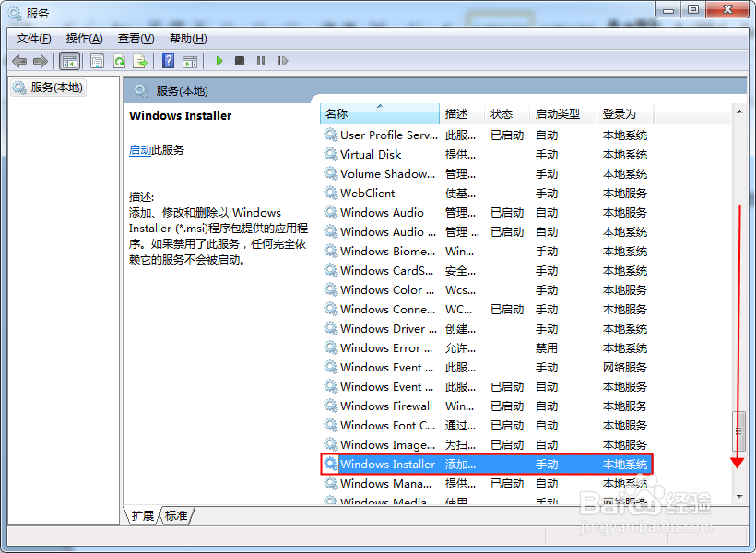Toggle the action pane display icon

(190, 60)
